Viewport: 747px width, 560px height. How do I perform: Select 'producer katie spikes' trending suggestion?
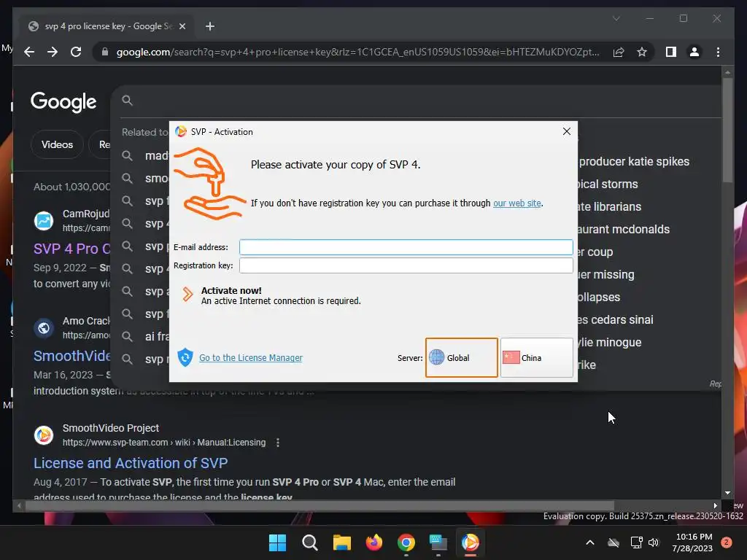(x=634, y=161)
